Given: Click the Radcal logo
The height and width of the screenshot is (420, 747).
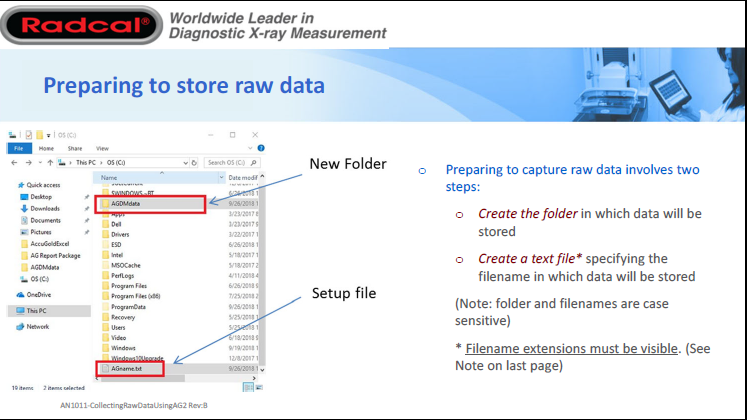Looking at the screenshot, I should (82, 25).
